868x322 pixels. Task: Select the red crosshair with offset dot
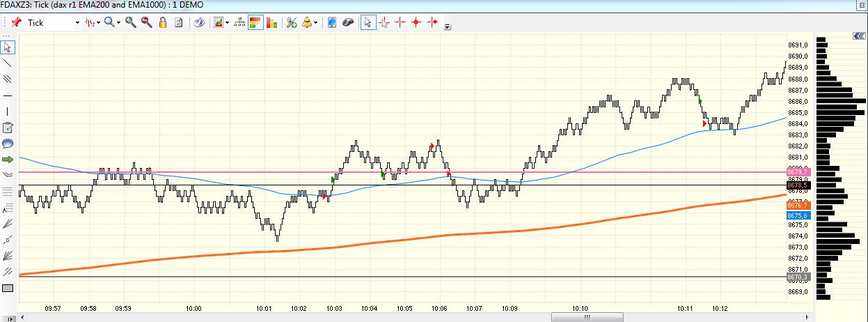point(432,22)
